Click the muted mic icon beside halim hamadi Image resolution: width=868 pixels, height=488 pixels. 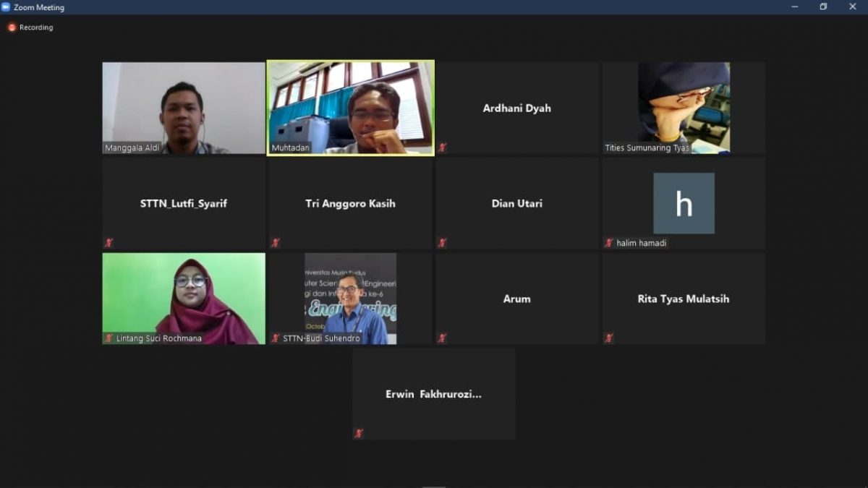click(x=609, y=243)
